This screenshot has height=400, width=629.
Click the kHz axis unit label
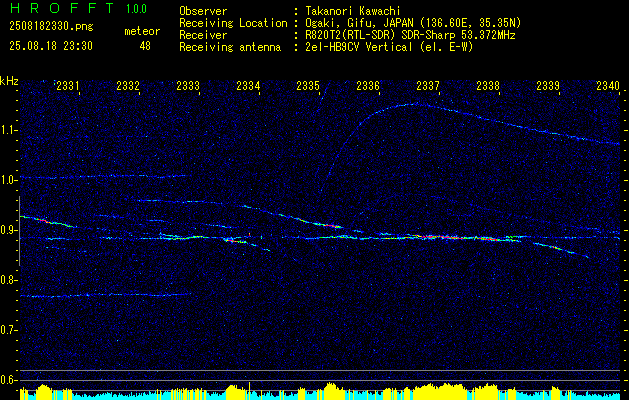[9, 81]
